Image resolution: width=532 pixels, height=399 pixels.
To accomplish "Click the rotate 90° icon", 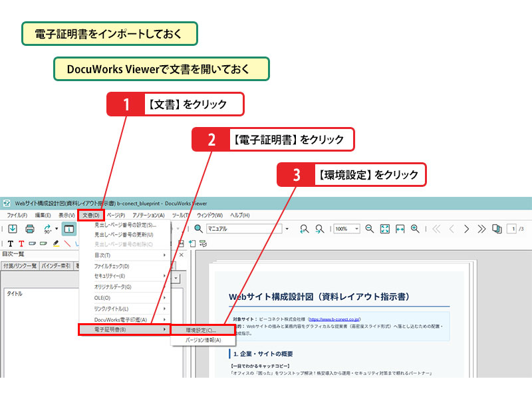I will 47,229.
